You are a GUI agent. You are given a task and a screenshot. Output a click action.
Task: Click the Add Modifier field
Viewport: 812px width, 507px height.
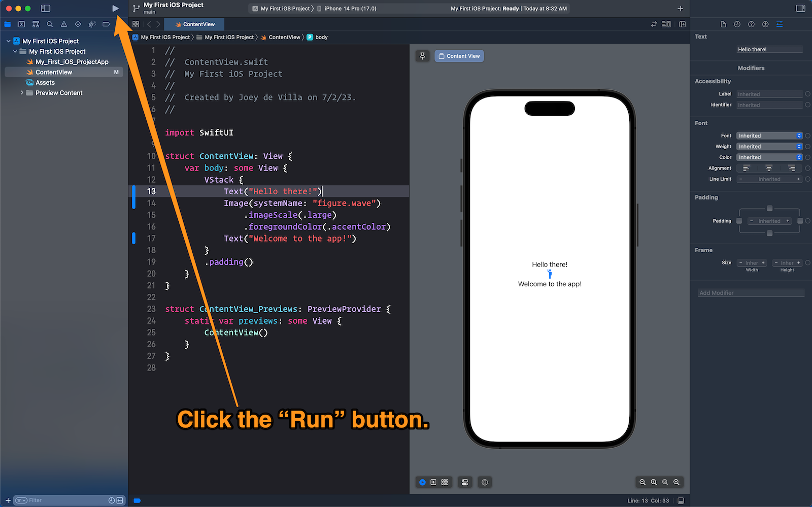[751, 293]
